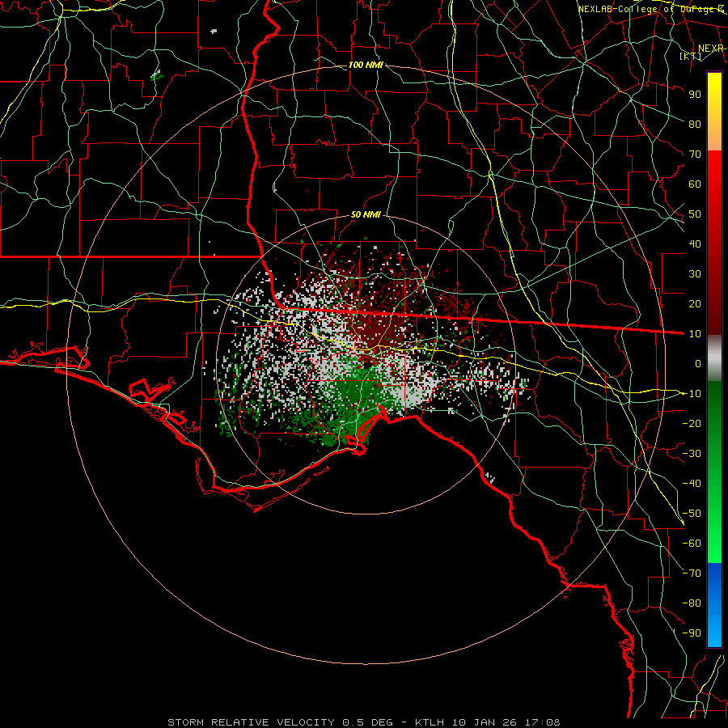
Task: Click the 50 value on velocity scale
Action: click(x=695, y=214)
